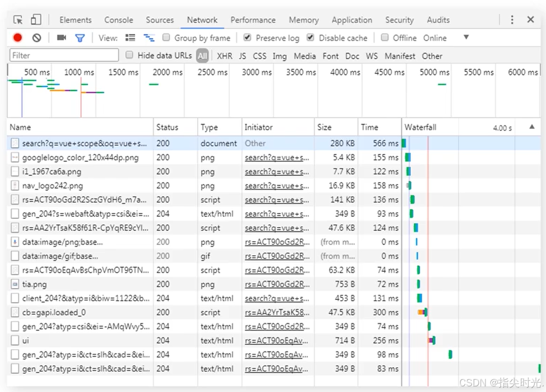Select the Network tab
Viewport: 546px width, 392px height.
coord(202,20)
